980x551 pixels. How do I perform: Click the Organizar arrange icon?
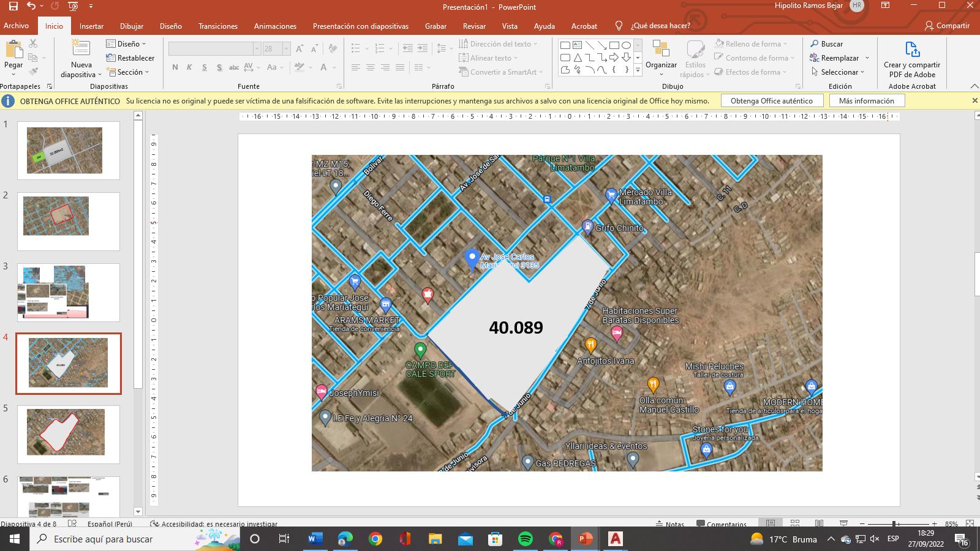tap(661, 49)
